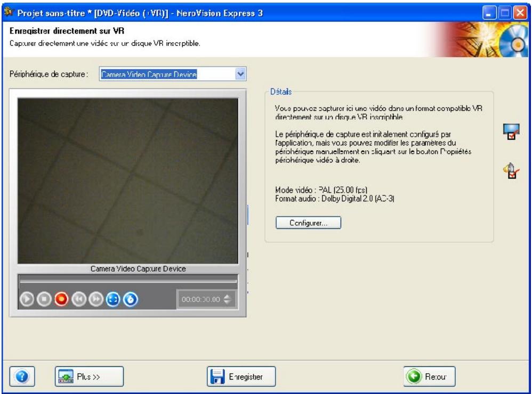Viewport: 532px width, 394px height.
Task: Open the capture device dropdown
Action: (240, 74)
